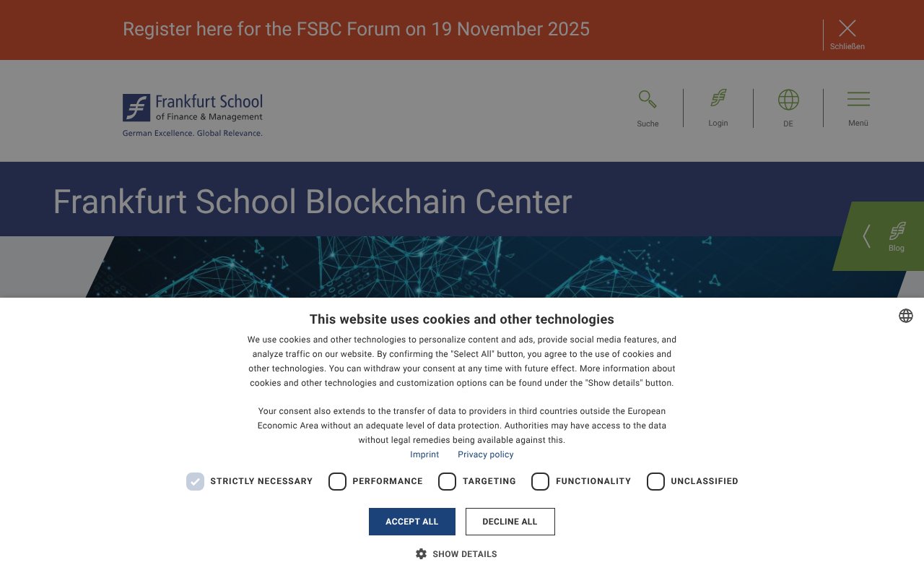This screenshot has height=578, width=924.
Task: Enable the Functionality cookies checkbox
Action: [x=541, y=481]
